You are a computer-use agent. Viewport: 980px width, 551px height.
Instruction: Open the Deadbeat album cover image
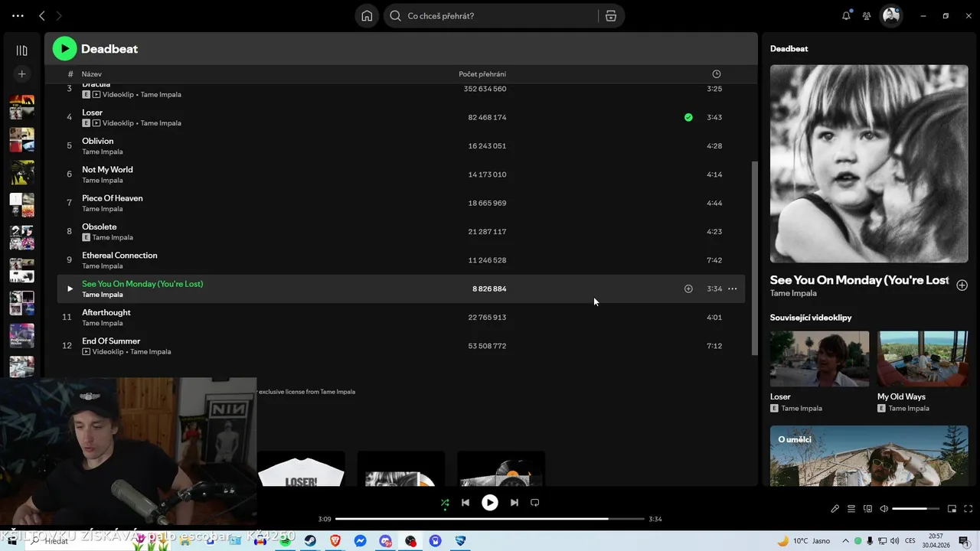coord(869,164)
